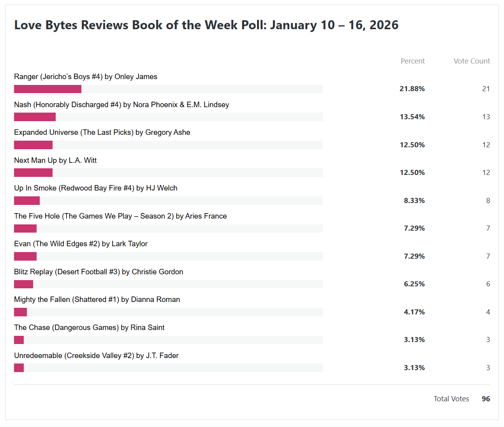
Task: Click the 4.17% percentage value
Action: (x=414, y=312)
